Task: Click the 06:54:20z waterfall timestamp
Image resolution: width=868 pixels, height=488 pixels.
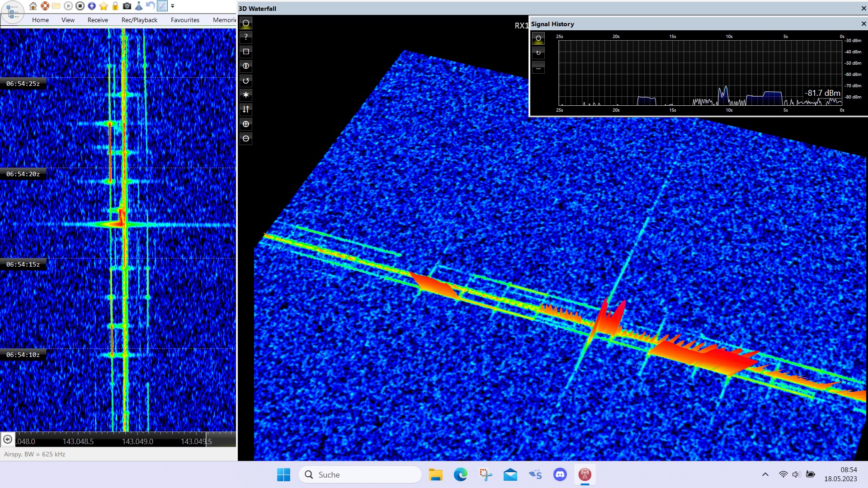Action: (23, 174)
